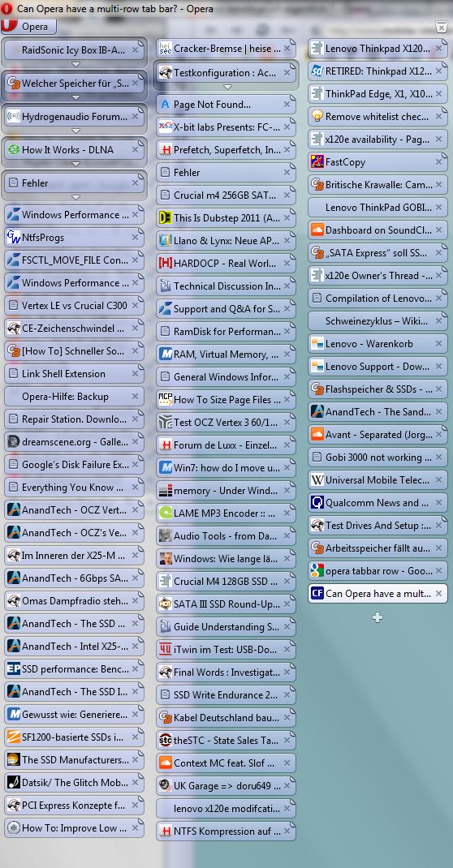
Task: Click the yellow D favicon on This Is Dubstep tab
Action: (165, 217)
